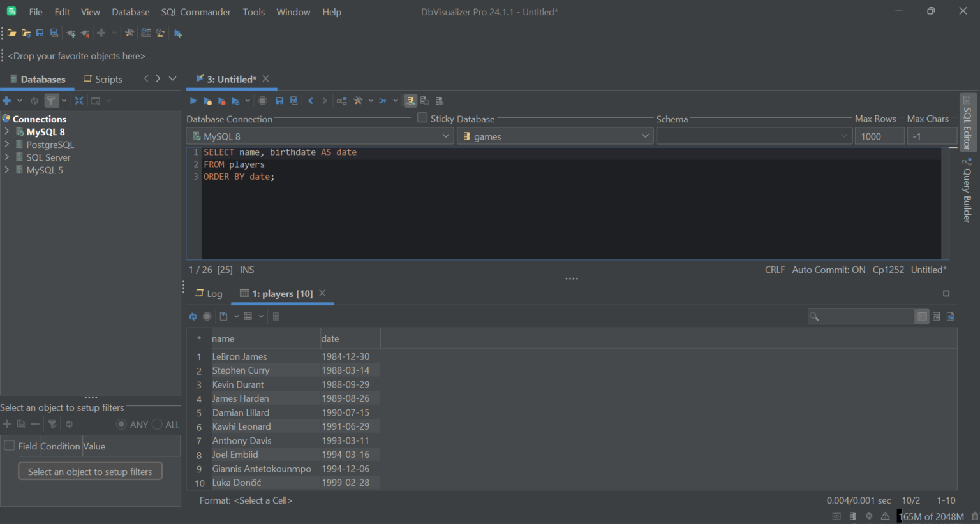The image size is (980, 524).
Task: Click the Max Rows input field
Action: [879, 136]
